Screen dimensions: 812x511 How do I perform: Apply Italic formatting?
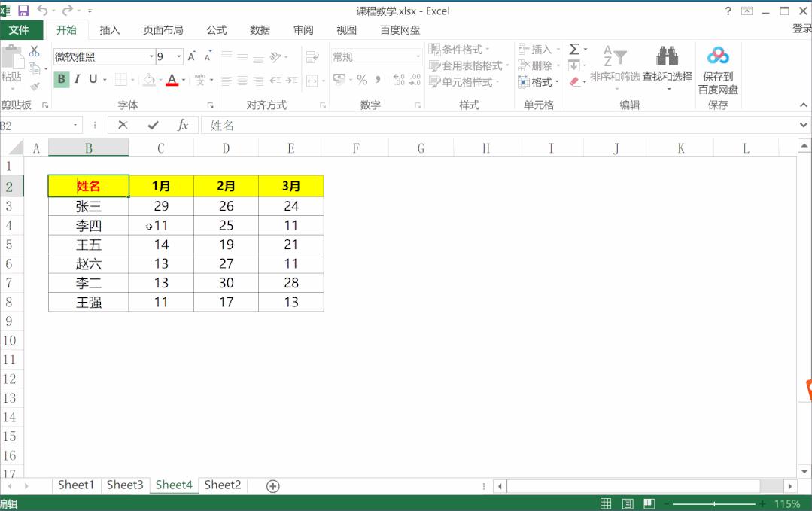[x=75, y=79]
